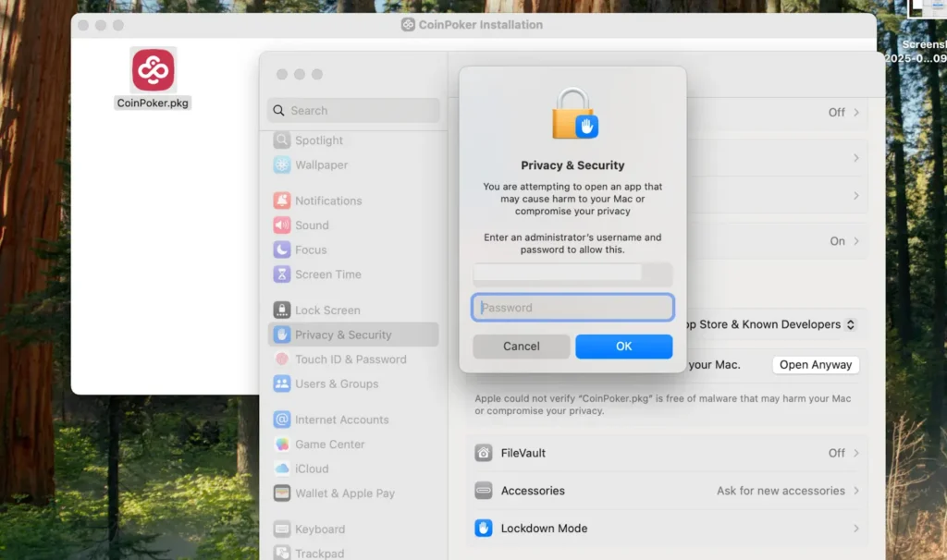Click the Open Anyway button
Screen dimensions: 947x560
(815, 365)
